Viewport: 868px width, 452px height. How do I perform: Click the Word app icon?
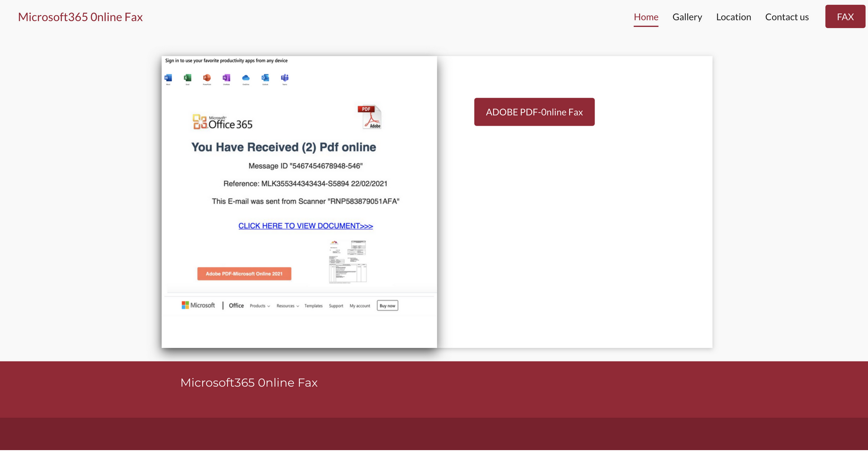pos(168,78)
